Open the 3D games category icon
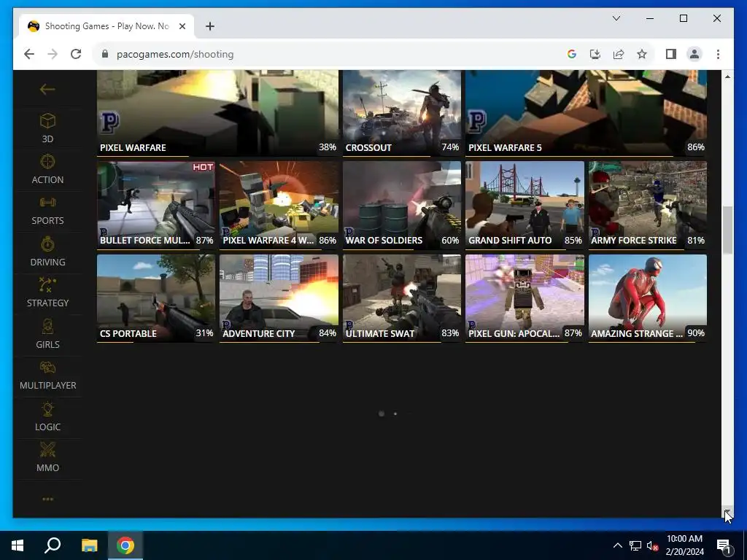Image resolution: width=747 pixels, height=560 pixels. tap(47, 121)
